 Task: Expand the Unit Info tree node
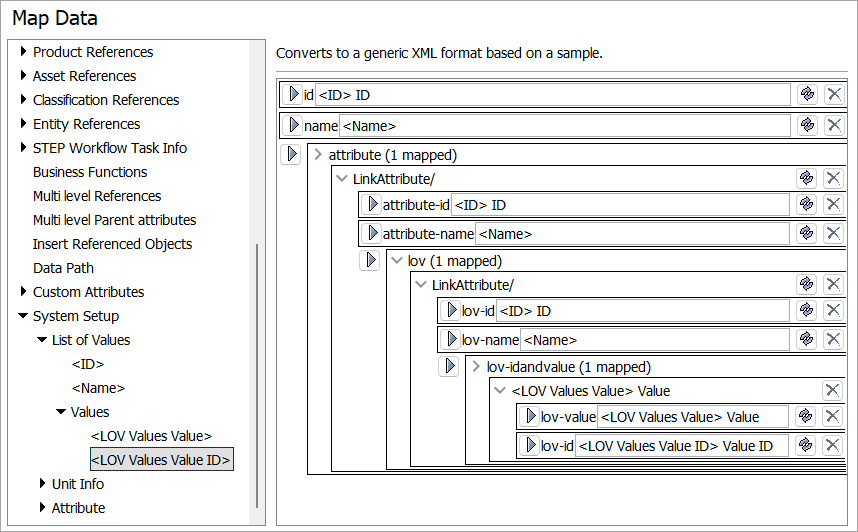pyautogui.click(x=42, y=484)
